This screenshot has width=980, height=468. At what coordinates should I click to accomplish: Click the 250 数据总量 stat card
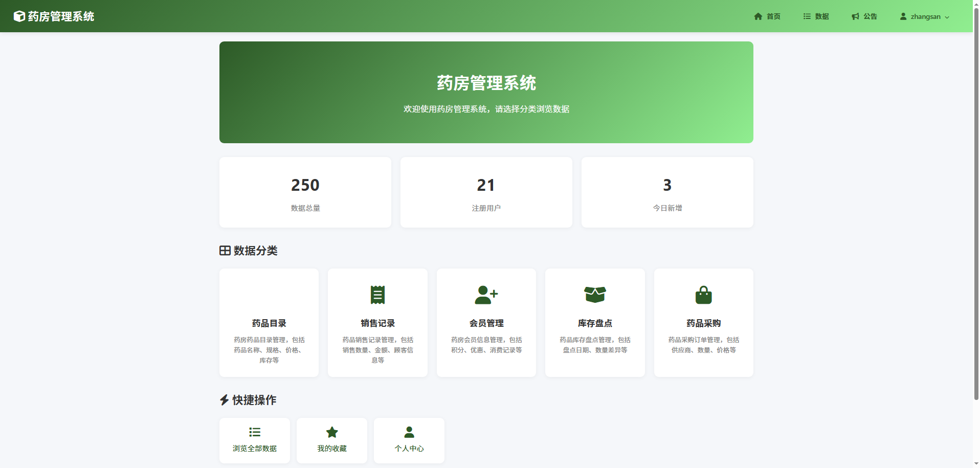coord(305,192)
